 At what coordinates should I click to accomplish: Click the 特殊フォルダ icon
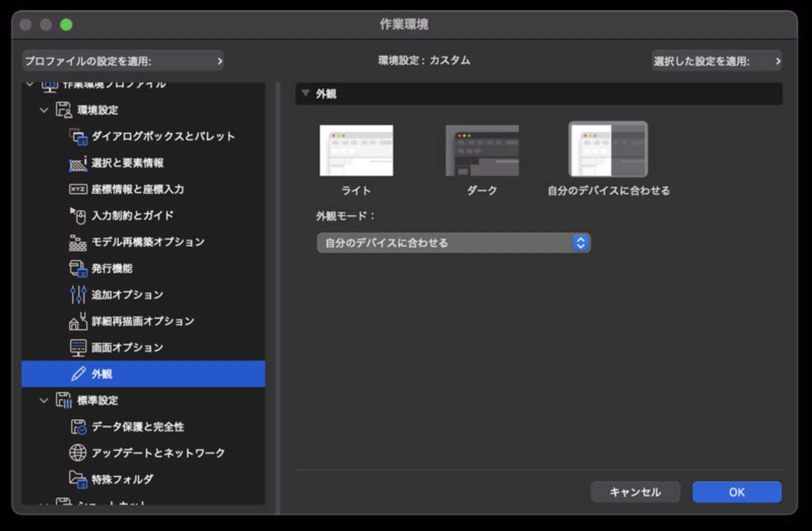[x=78, y=479]
